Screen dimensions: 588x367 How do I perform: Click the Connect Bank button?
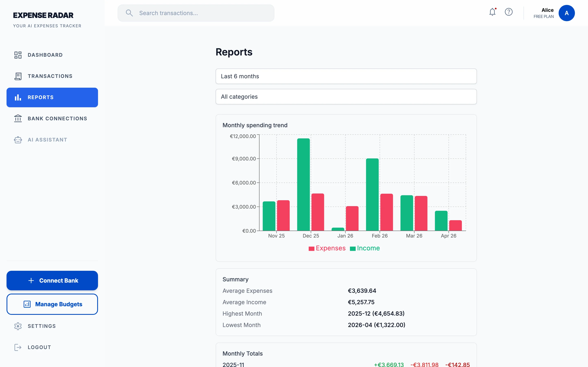52,280
